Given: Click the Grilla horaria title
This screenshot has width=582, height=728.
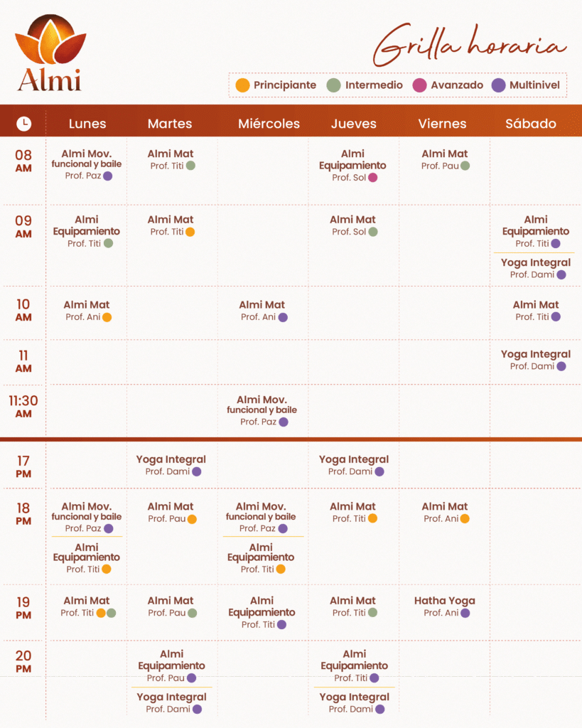Looking at the screenshot, I should [x=470, y=45].
